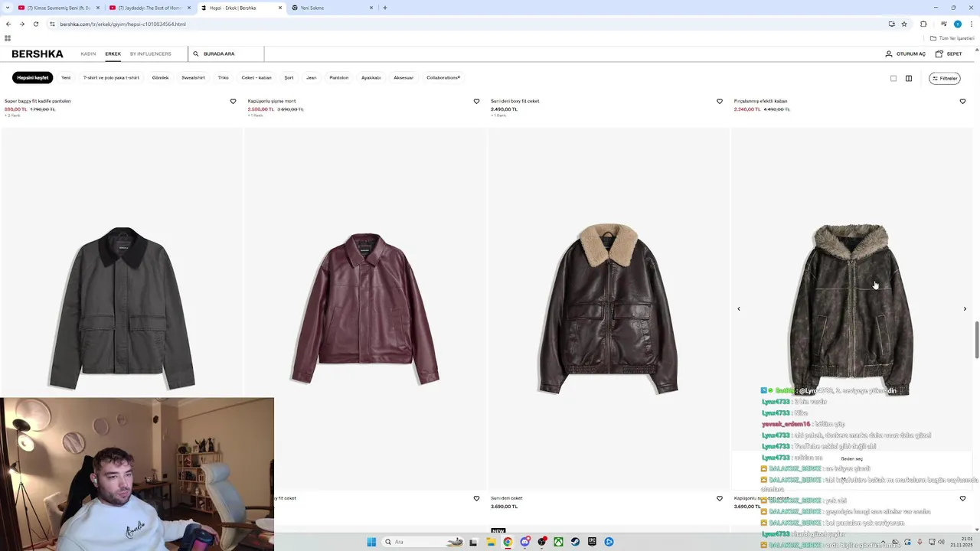The height and width of the screenshot is (551, 980).
Task: Switch to two-column grid view
Action: click(x=909, y=78)
